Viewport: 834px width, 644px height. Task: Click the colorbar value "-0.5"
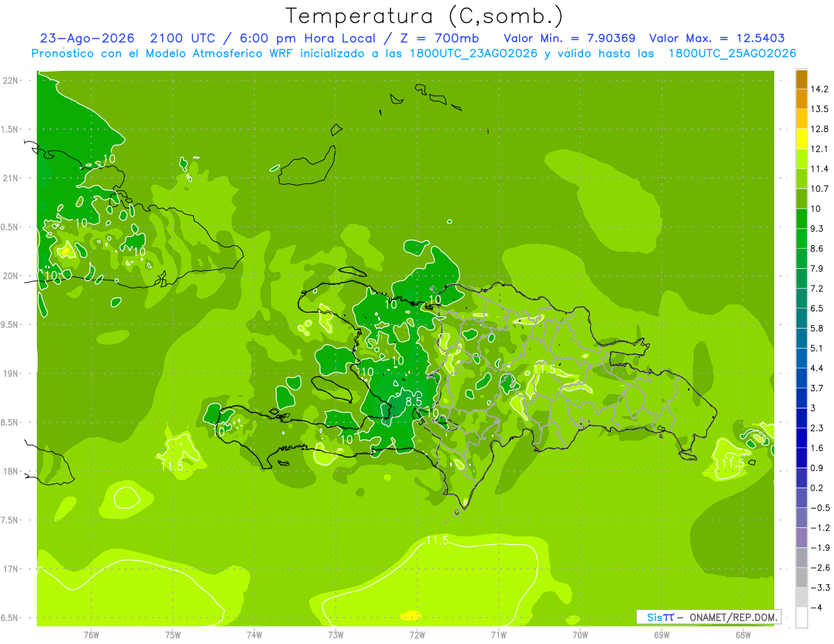[820, 508]
